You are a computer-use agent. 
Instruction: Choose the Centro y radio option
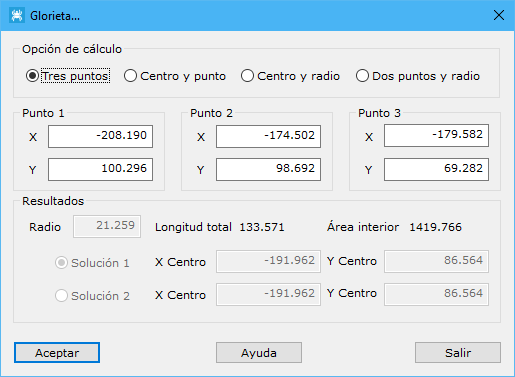(x=290, y=76)
